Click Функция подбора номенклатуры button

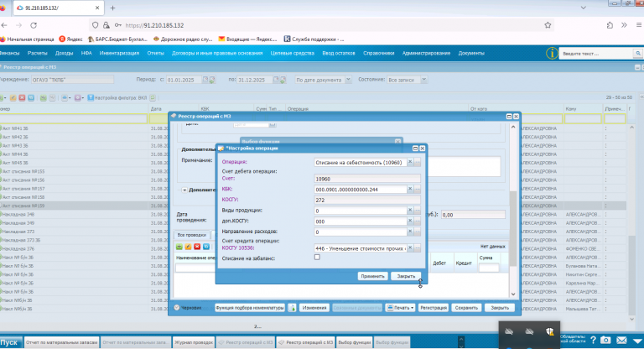coord(250,308)
